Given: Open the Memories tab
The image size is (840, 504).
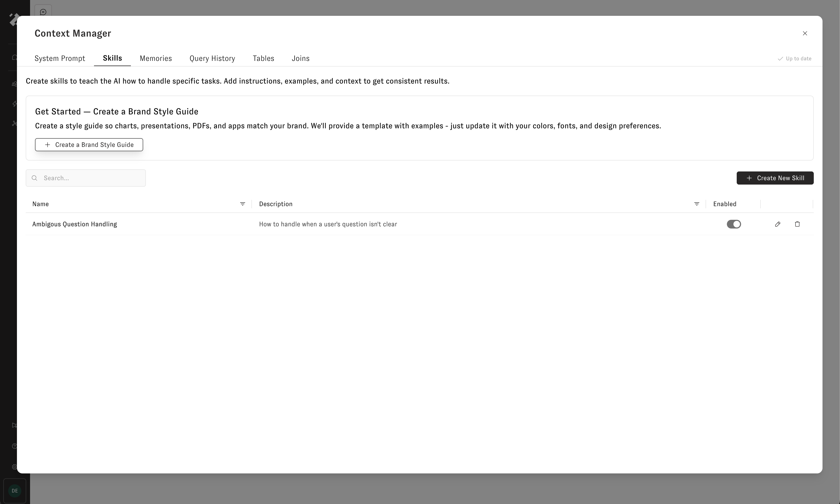Looking at the screenshot, I should [x=156, y=58].
